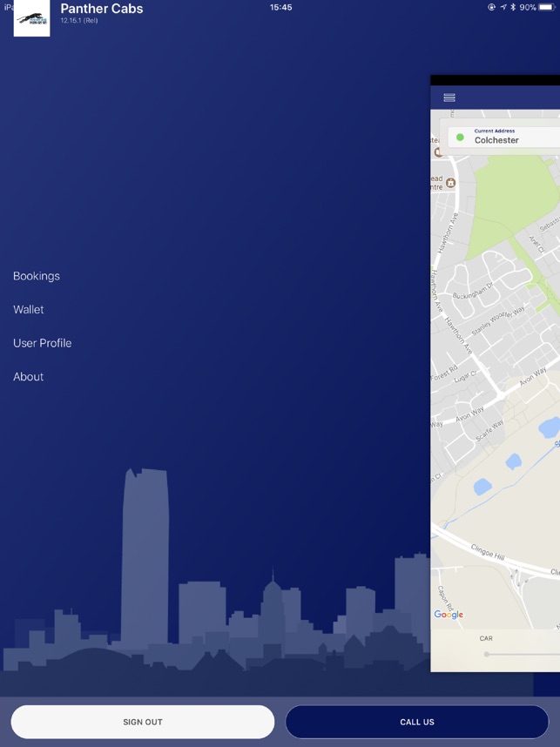Select the CAR vehicle label
560x747 pixels.
pyautogui.click(x=486, y=638)
